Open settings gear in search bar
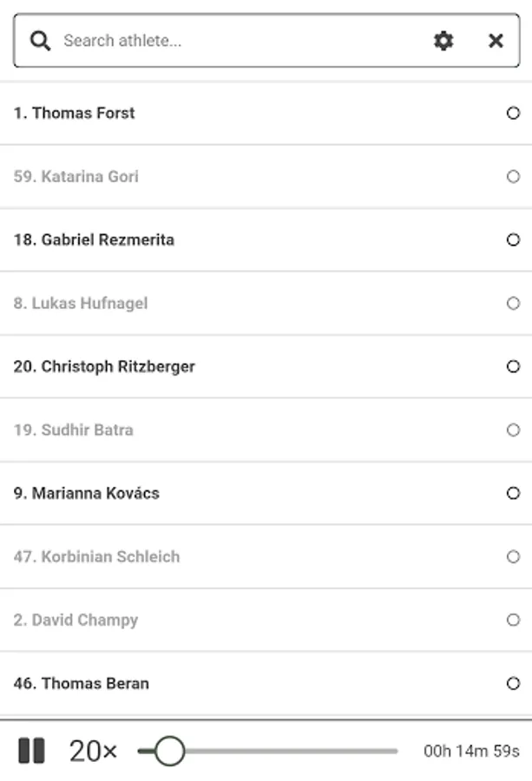The width and height of the screenshot is (532, 781). coord(443,41)
